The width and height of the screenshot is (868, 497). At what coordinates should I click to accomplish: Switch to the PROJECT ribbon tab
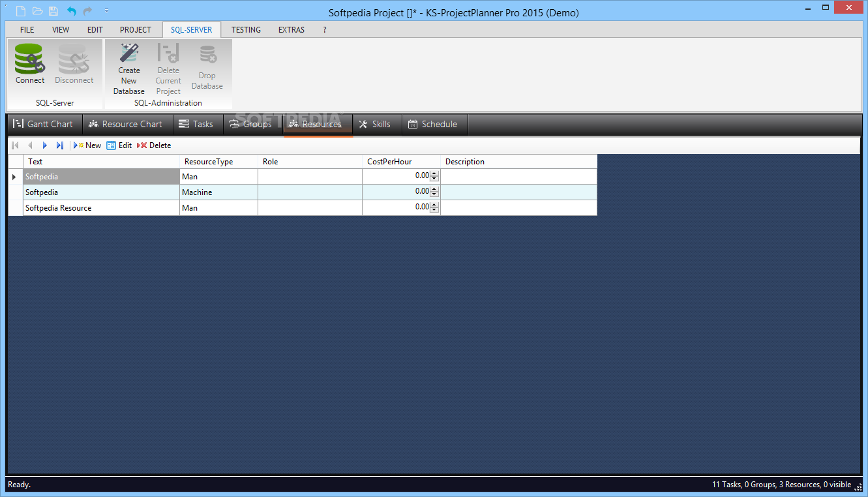tap(136, 30)
